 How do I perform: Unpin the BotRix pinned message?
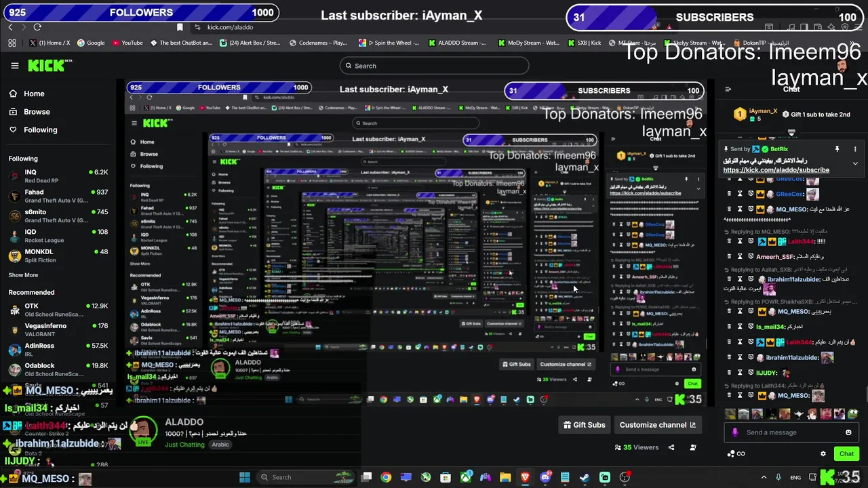tap(837, 149)
